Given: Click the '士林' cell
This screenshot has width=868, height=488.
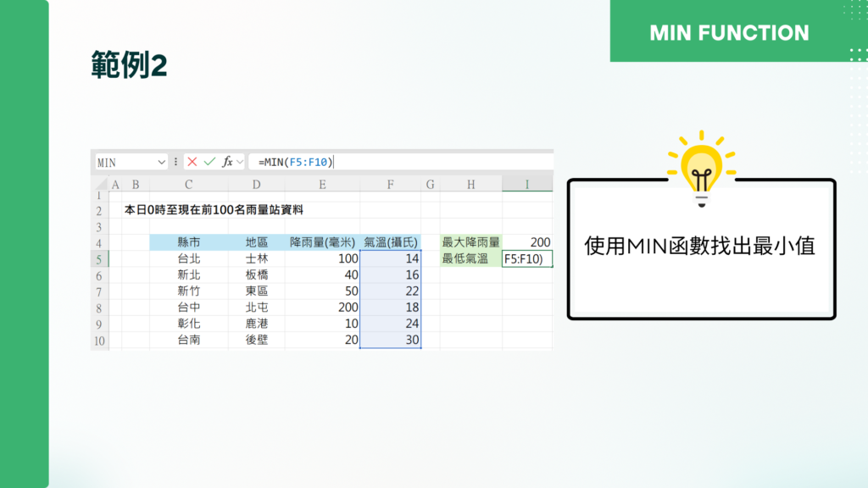Looking at the screenshot, I should pos(256,258).
